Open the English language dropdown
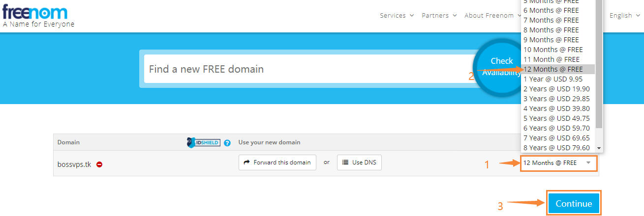This screenshot has width=644, height=216. click(624, 16)
